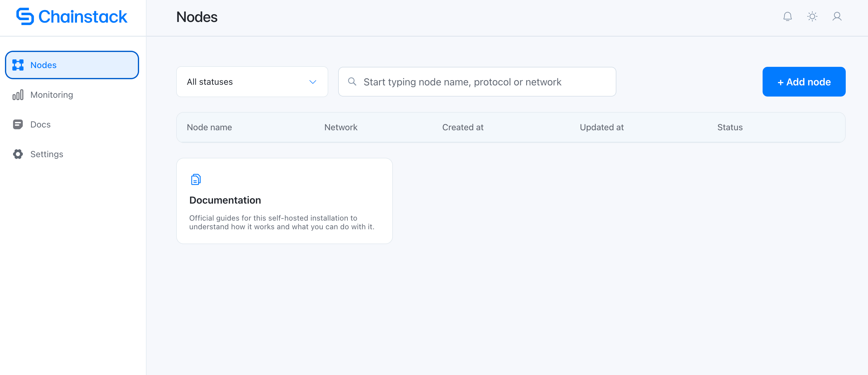868x375 pixels.
Task: Click the Nodes page heading
Action: 197,17
